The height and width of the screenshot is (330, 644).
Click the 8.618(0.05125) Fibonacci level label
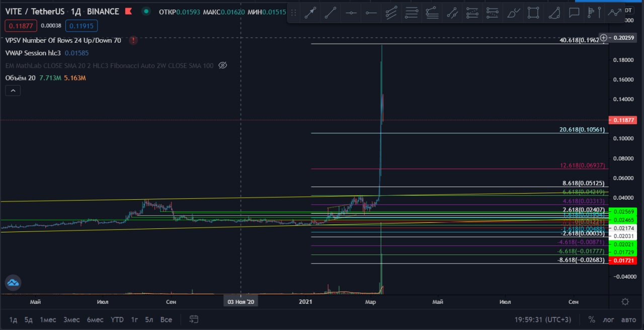click(584, 183)
